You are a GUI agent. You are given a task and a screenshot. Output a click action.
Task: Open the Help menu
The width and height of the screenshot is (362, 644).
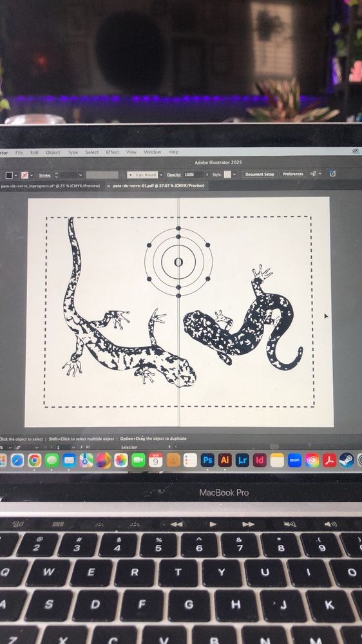tap(173, 152)
